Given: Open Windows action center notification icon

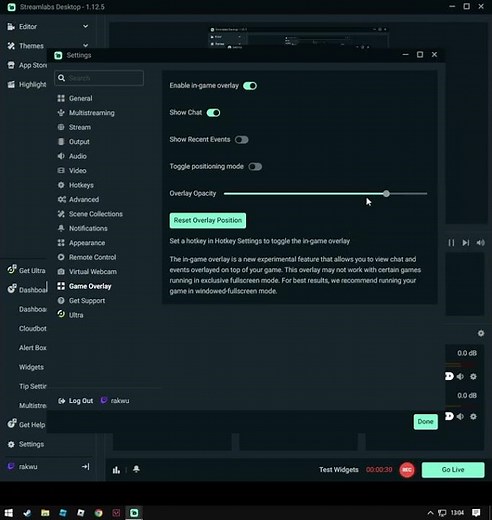Looking at the screenshot, I should pos(476,513).
